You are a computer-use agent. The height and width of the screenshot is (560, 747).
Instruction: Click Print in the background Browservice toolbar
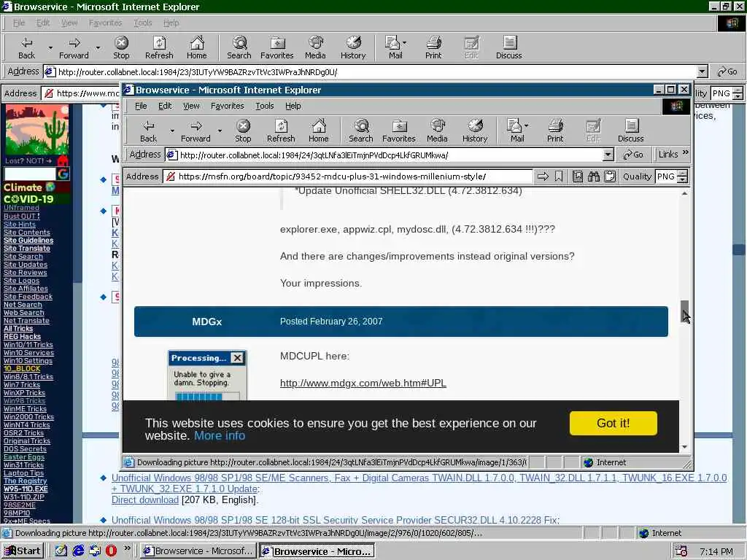click(x=433, y=47)
